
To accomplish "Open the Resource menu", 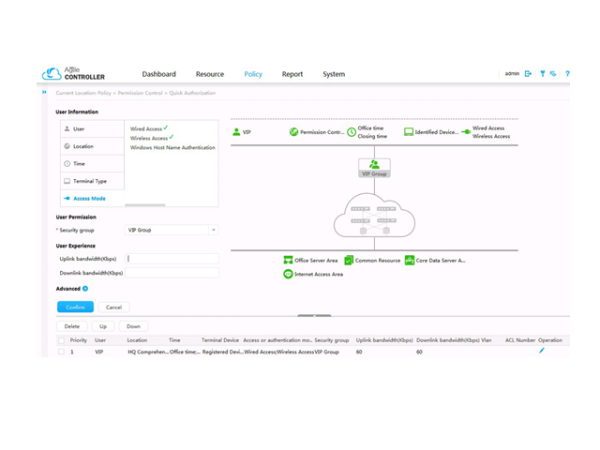I will [x=210, y=74].
